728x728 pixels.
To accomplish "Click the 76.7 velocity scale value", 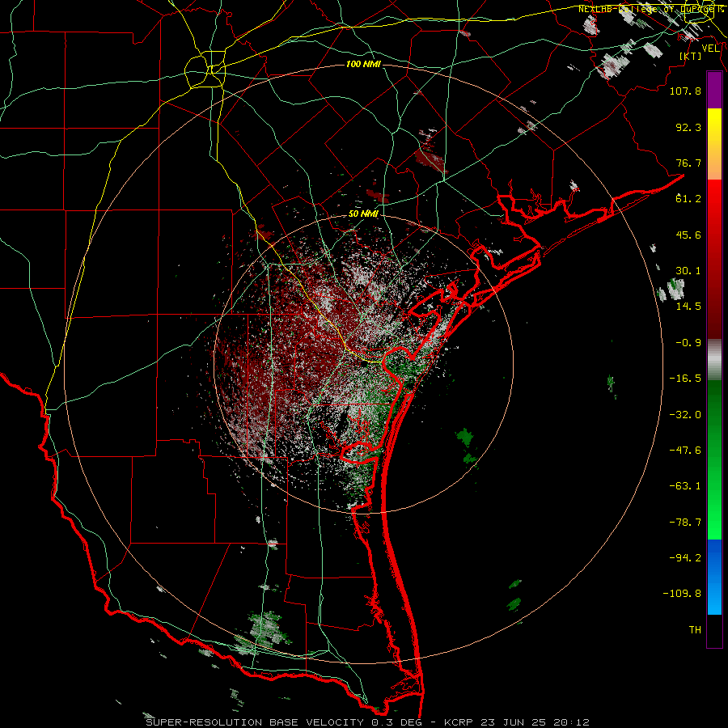I will [688, 163].
